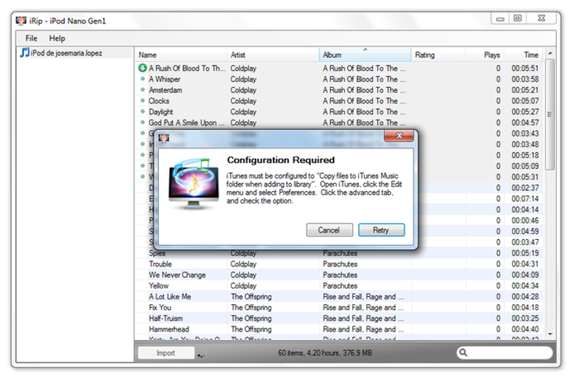
Task: Click the search field in the bottom bar
Action: (505, 352)
